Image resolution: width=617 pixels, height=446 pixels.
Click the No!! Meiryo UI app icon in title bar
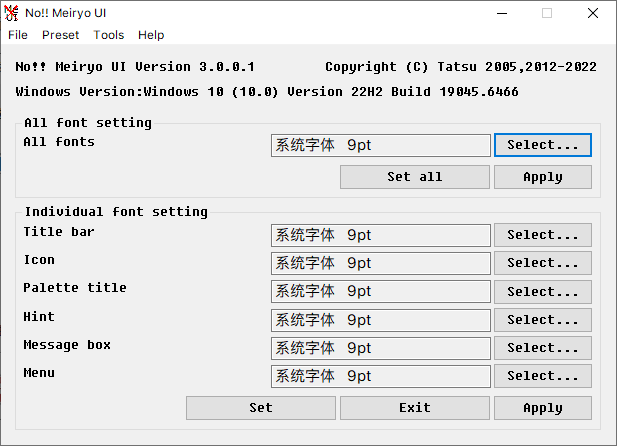(x=11, y=13)
